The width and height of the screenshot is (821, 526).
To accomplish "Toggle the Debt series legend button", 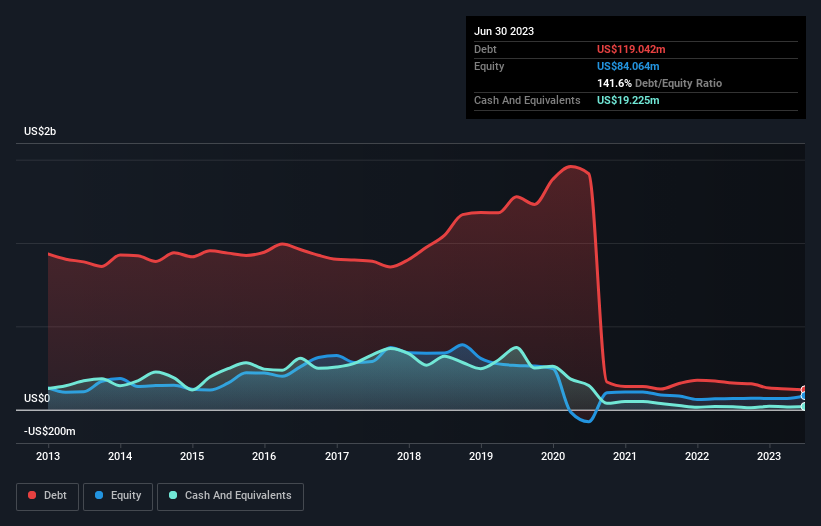I will point(48,496).
